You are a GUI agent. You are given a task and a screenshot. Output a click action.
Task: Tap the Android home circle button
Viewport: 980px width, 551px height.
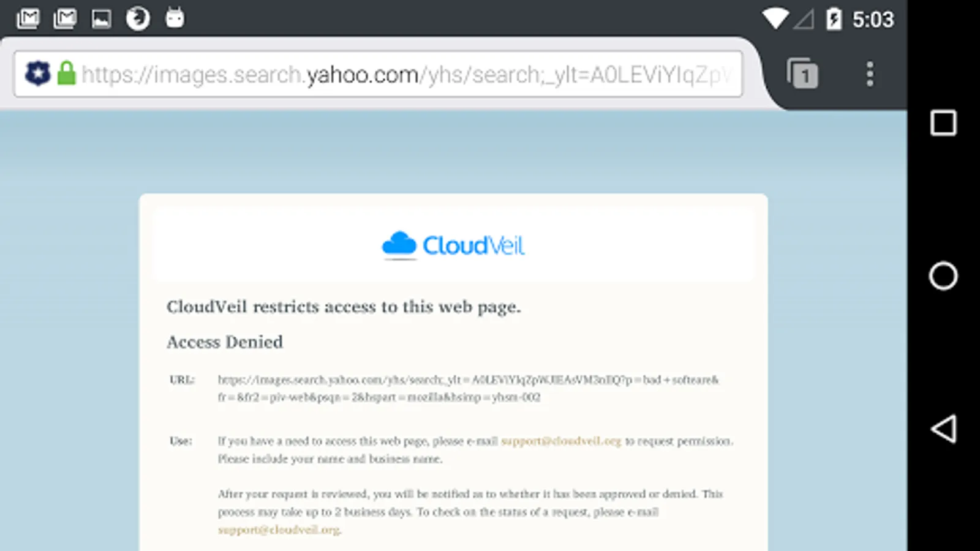tap(943, 276)
